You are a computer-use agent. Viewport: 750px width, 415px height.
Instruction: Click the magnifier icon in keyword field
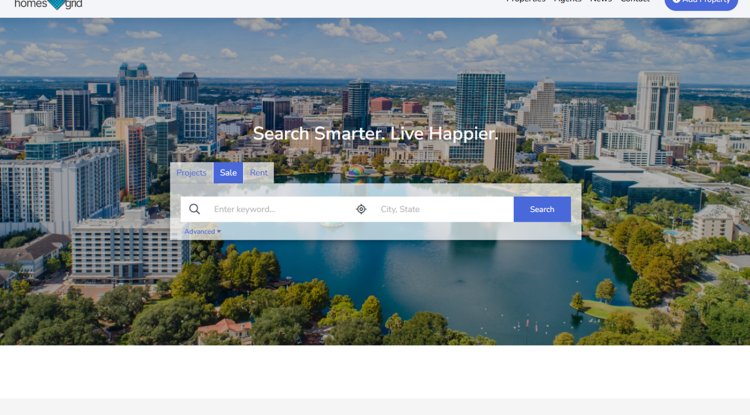(194, 209)
